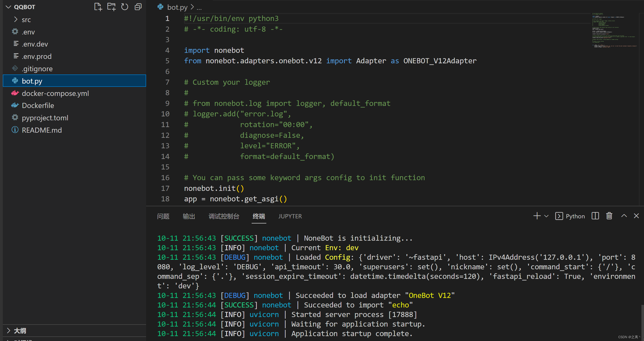Click on README.md in explorer
This screenshot has width=644, height=341.
tap(41, 130)
